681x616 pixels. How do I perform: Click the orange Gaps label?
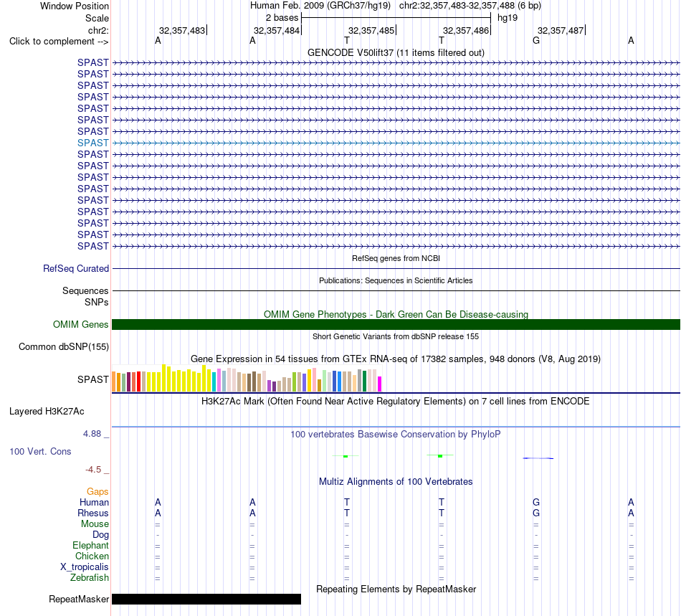[97, 491]
